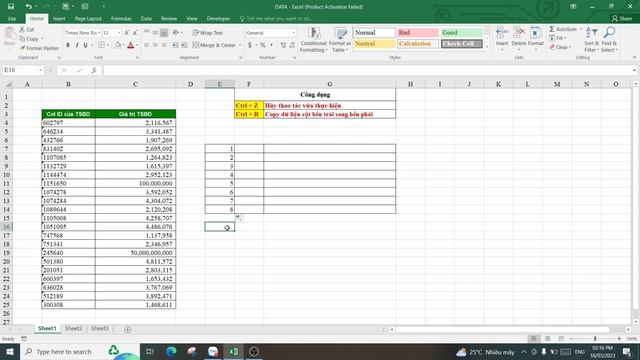Toggle Bold formatting

point(68,45)
